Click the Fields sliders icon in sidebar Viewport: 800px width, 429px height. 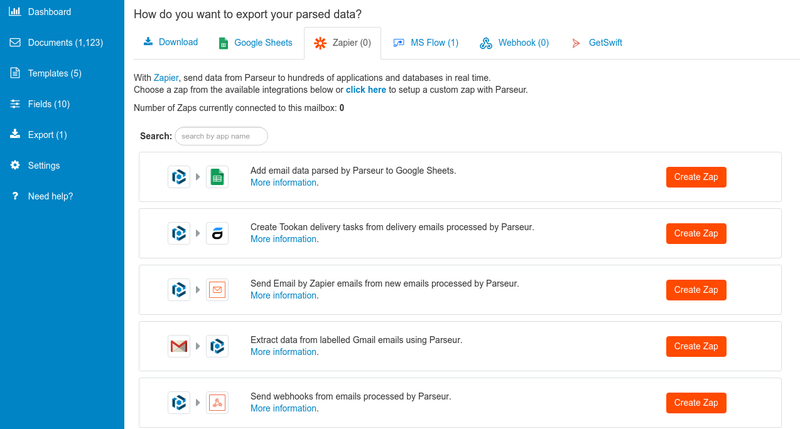[x=15, y=104]
